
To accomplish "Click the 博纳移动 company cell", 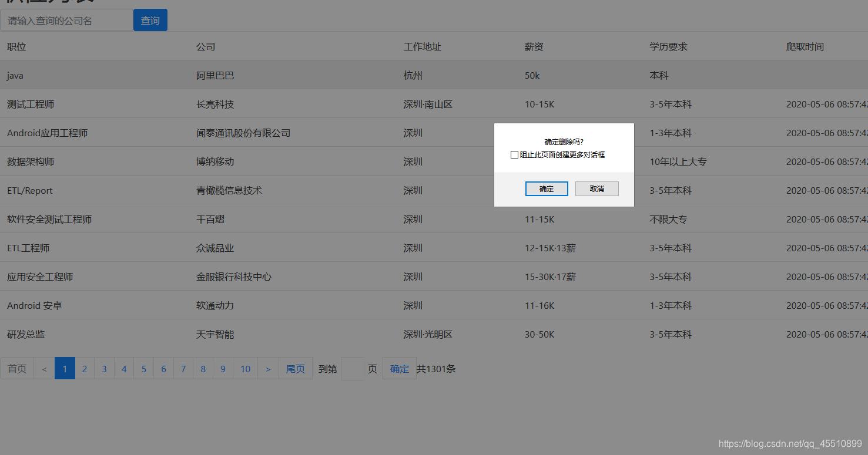I will 215,161.
